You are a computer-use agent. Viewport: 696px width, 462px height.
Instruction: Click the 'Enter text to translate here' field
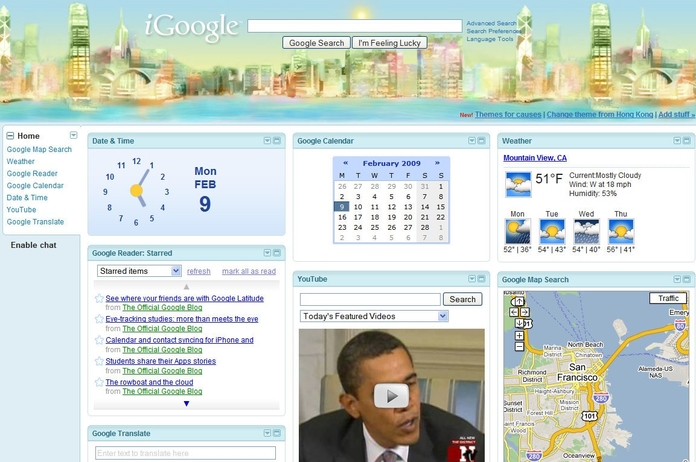click(186, 453)
